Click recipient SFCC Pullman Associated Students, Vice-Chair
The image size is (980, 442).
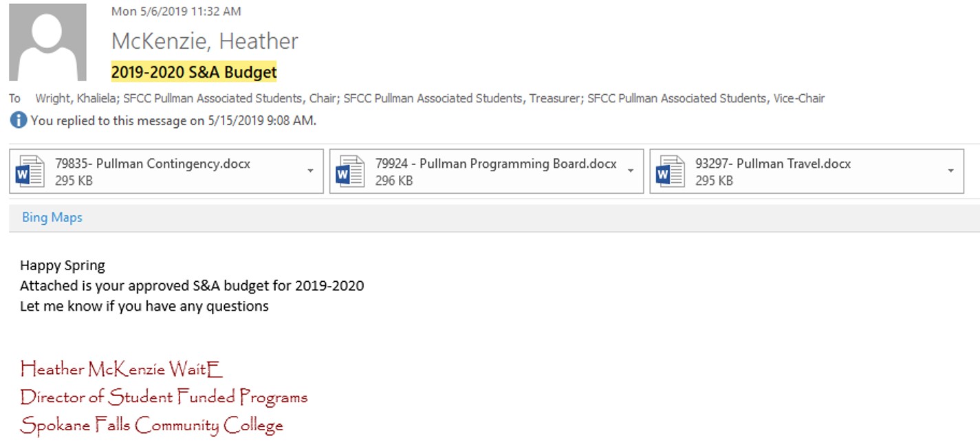706,98
